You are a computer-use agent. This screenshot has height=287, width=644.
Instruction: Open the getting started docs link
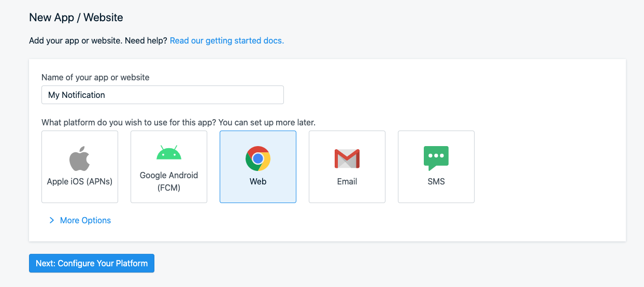click(227, 40)
